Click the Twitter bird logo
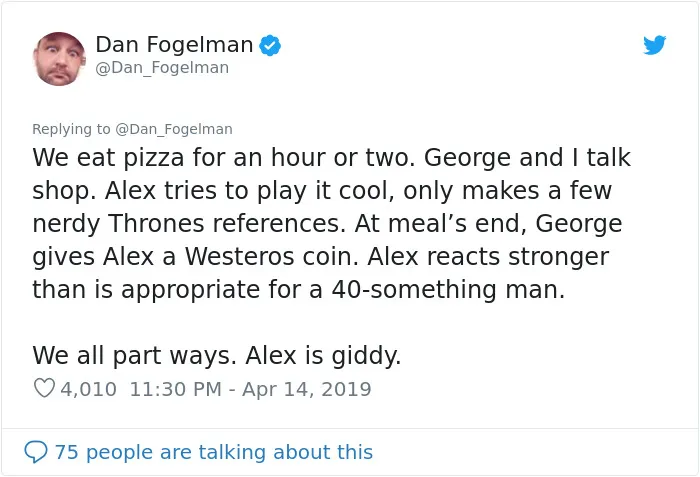 pyautogui.click(x=654, y=45)
